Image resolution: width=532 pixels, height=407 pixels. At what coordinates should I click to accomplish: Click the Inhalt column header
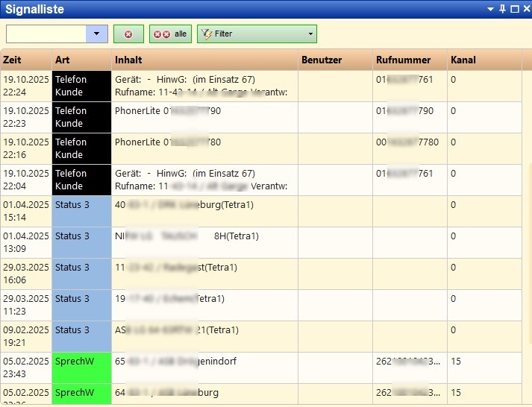point(204,60)
